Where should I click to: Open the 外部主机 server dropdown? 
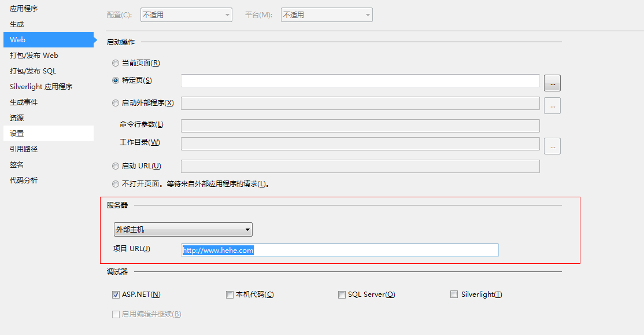point(183,229)
